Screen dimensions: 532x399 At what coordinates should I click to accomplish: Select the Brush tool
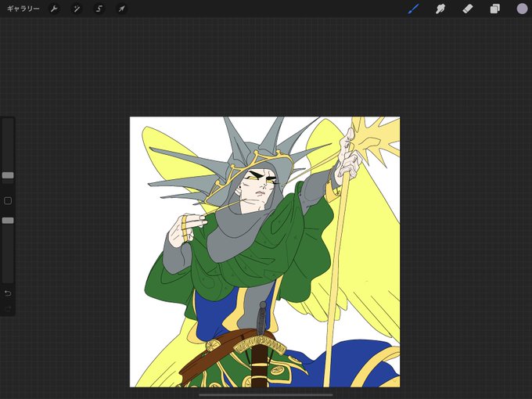tap(413, 9)
